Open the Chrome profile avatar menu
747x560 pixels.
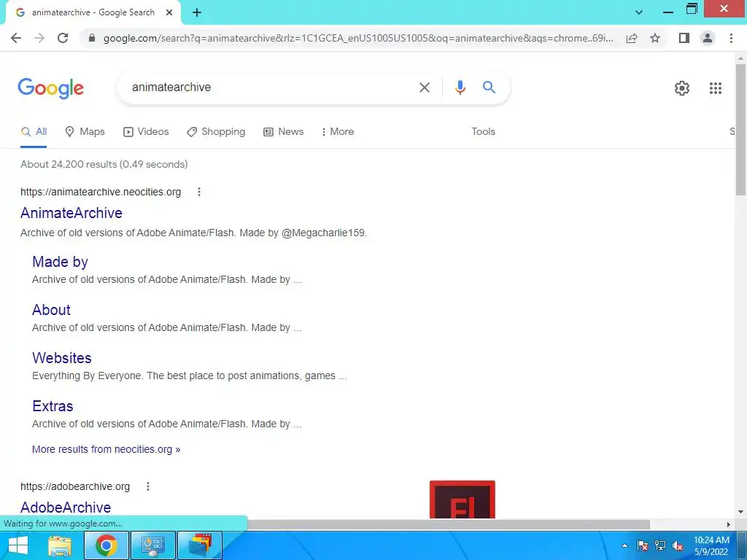click(708, 38)
